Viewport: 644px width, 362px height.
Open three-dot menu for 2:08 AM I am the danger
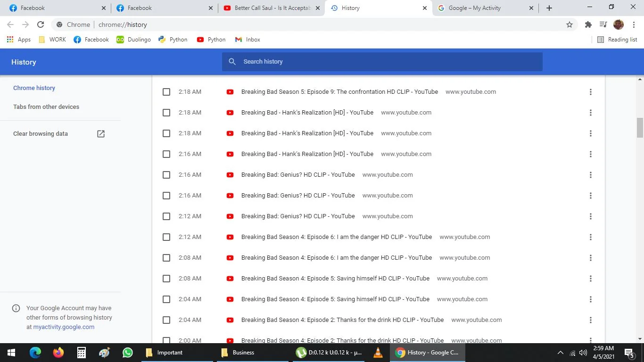(x=590, y=258)
